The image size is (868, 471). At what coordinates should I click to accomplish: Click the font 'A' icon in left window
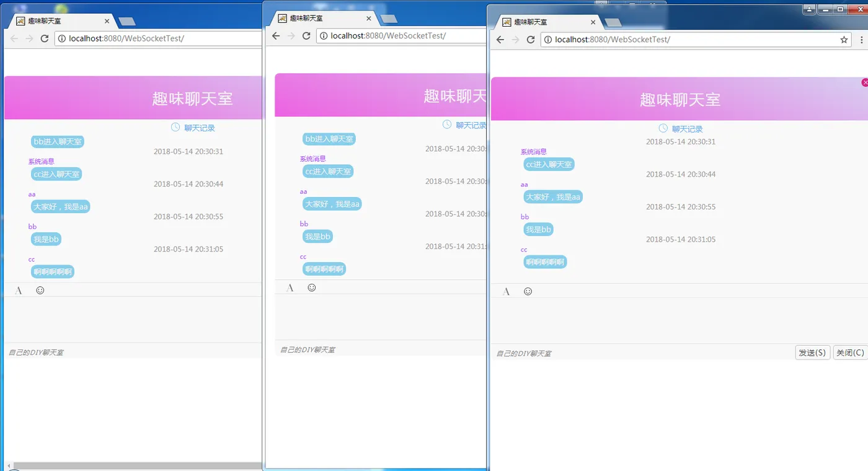(x=19, y=290)
